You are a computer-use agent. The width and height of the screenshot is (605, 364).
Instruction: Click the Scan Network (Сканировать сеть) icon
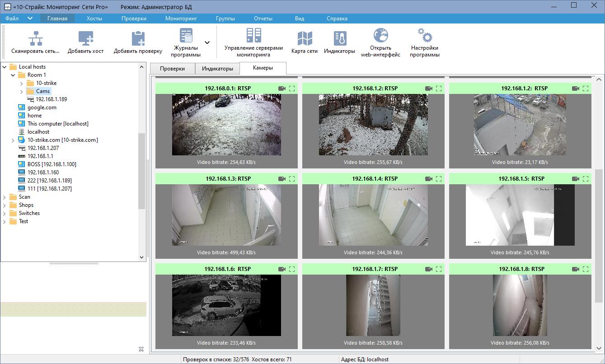[x=36, y=39]
